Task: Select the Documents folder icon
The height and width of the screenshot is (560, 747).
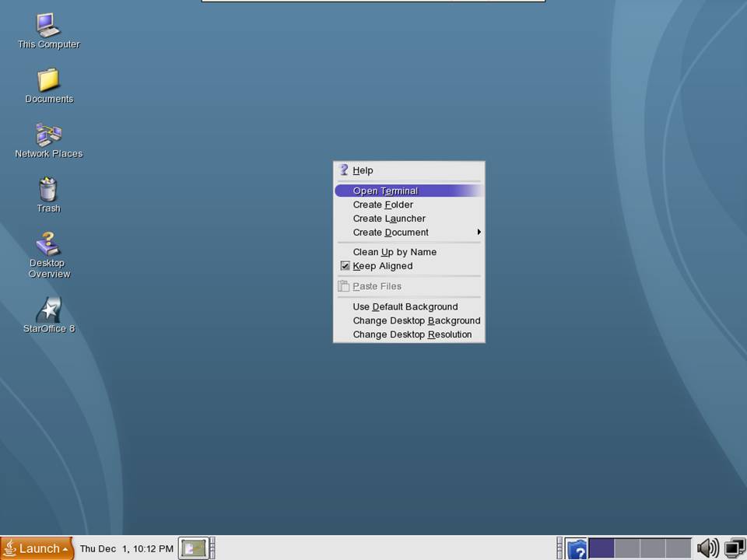Action: (48, 86)
